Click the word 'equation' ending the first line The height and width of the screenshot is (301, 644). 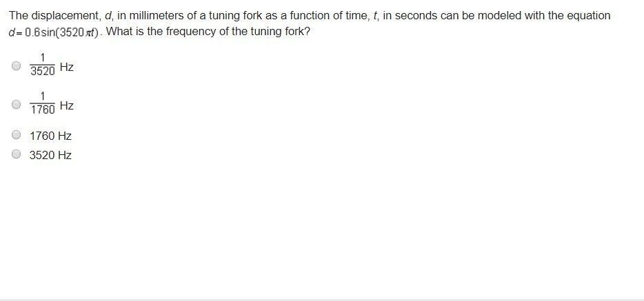[589, 16]
